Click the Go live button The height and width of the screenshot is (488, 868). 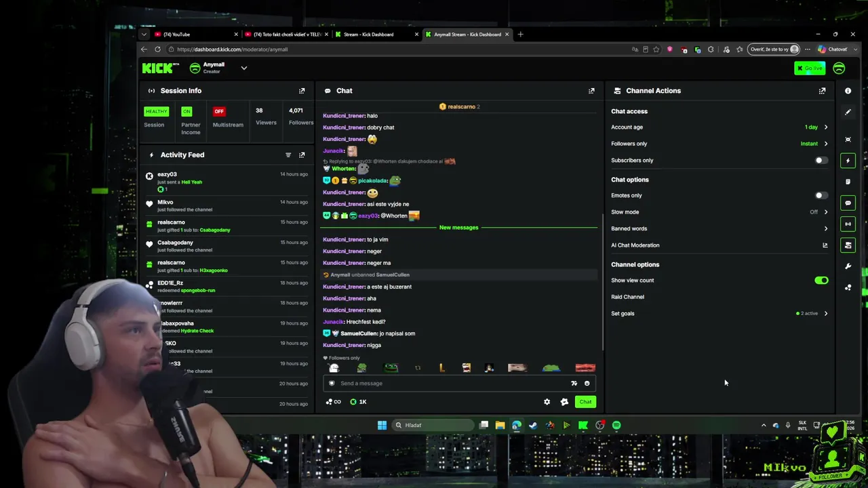point(810,68)
